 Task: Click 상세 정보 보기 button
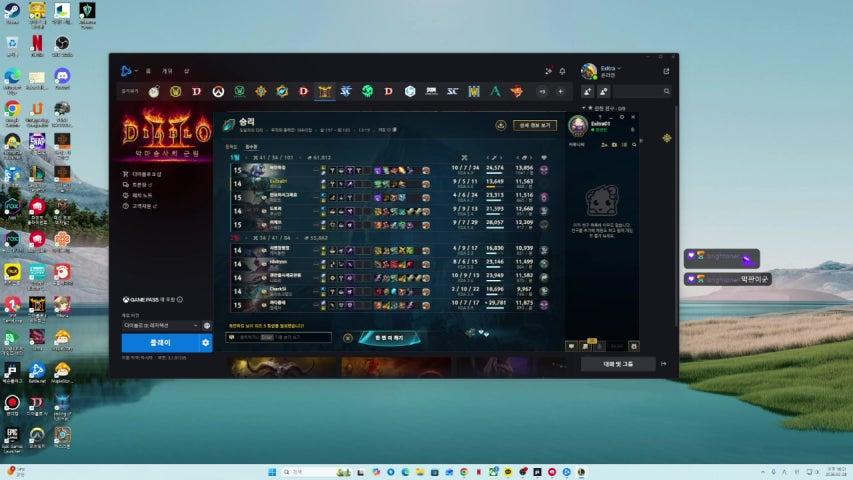[535, 125]
